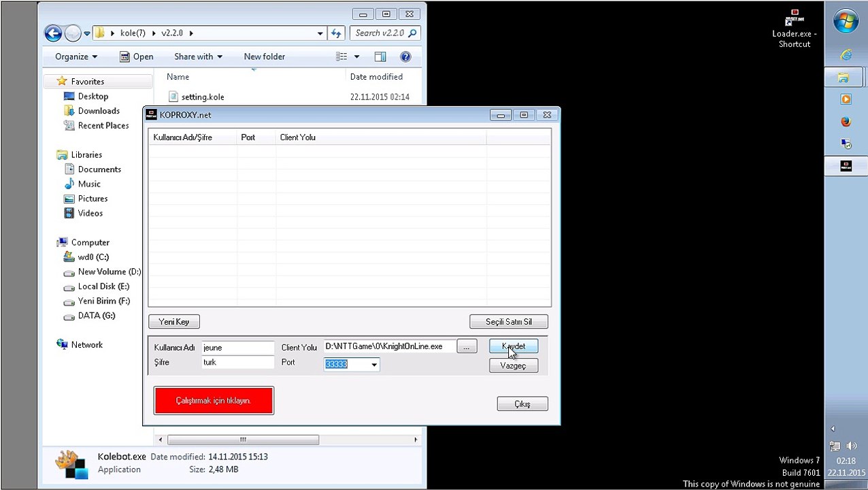868x490 pixels.
Task: Focus the Search v2.2.0 box
Action: (384, 33)
